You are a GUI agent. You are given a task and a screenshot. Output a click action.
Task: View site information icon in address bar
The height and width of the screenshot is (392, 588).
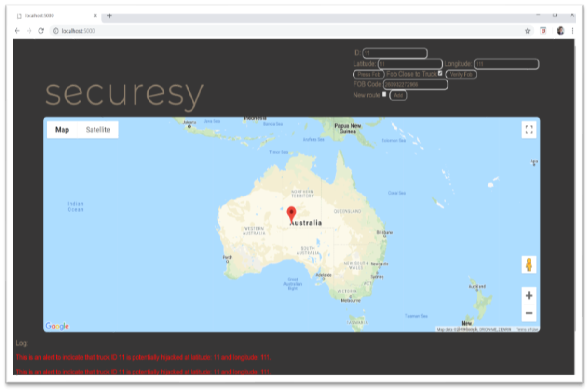[x=56, y=31]
